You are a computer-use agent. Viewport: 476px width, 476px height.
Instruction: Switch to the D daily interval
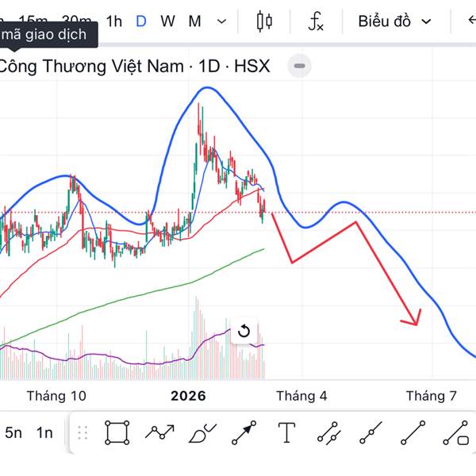(141, 21)
